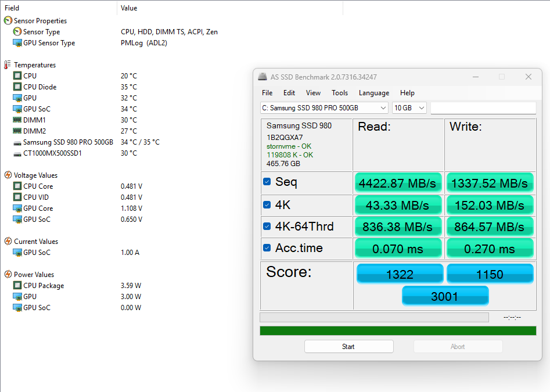Click the 1.00 A GPU SoC current value
The image size is (550, 392).
tap(130, 253)
